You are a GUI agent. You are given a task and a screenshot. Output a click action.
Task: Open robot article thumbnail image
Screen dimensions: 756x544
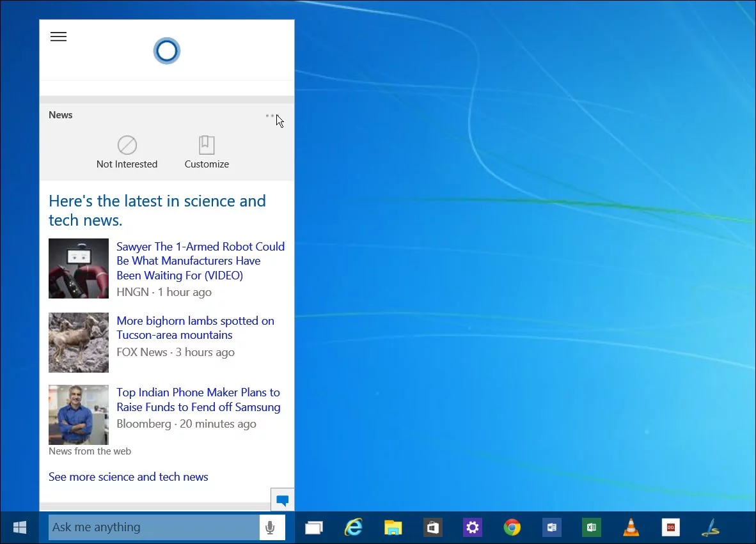(79, 268)
